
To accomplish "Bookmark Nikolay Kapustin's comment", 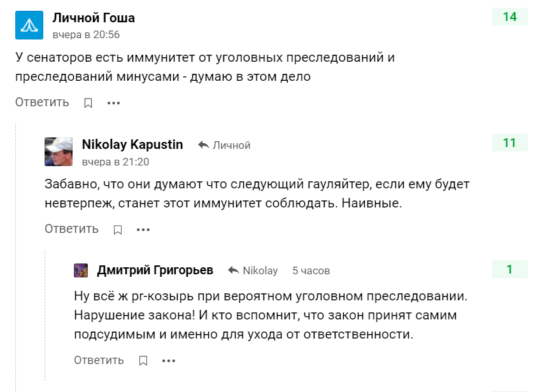I will coord(118,230).
